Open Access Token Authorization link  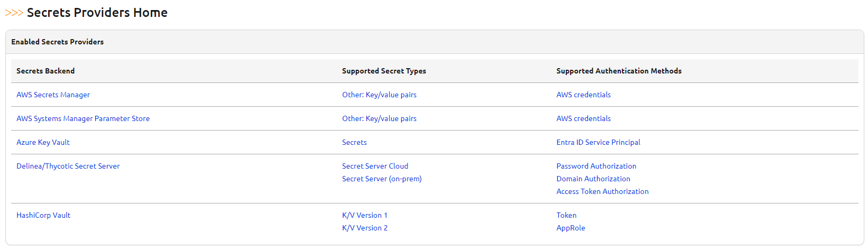602,191
